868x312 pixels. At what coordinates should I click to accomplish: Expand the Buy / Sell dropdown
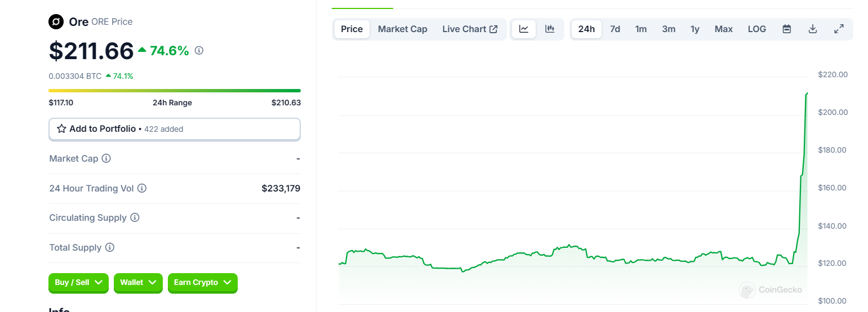click(78, 283)
